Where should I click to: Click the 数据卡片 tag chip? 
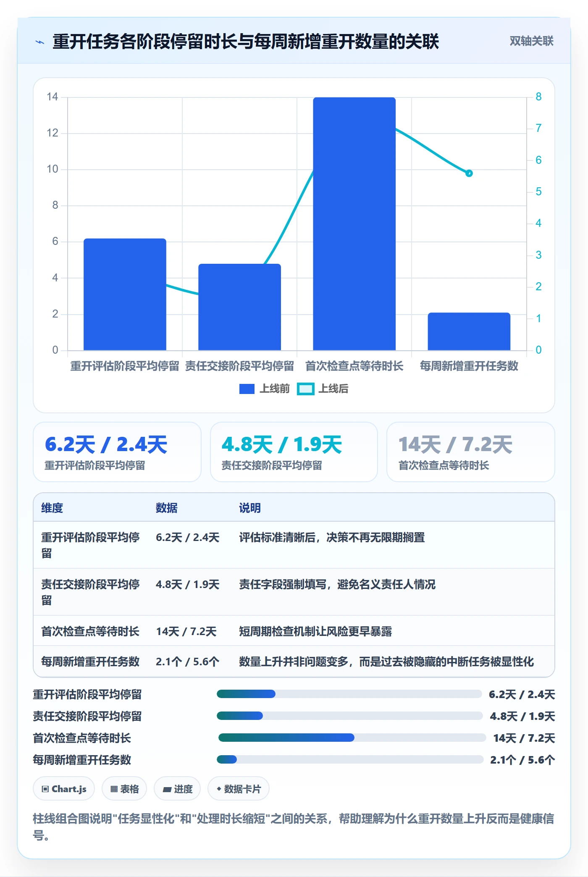point(239,789)
